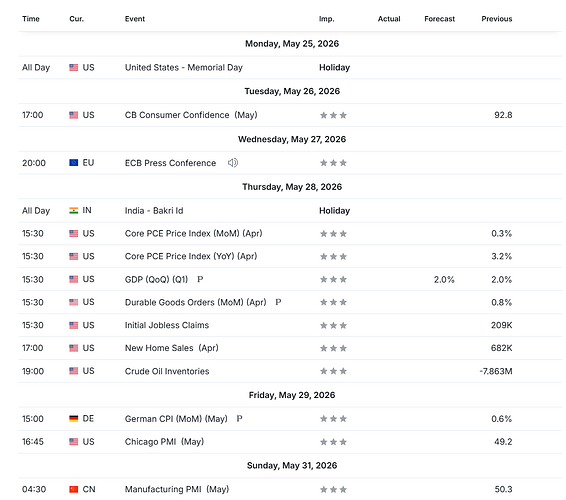The width and height of the screenshot is (566, 500).
Task: Click the India flag in Bakri Id row
Action: pos(74,210)
